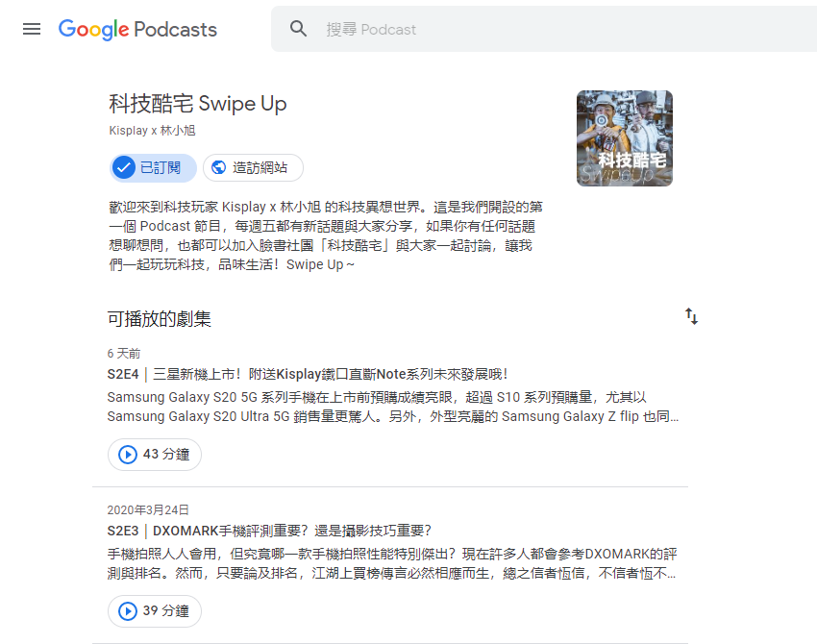Open the 科技酷宅 podcast cover thumbnail

click(x=624, y=138)
